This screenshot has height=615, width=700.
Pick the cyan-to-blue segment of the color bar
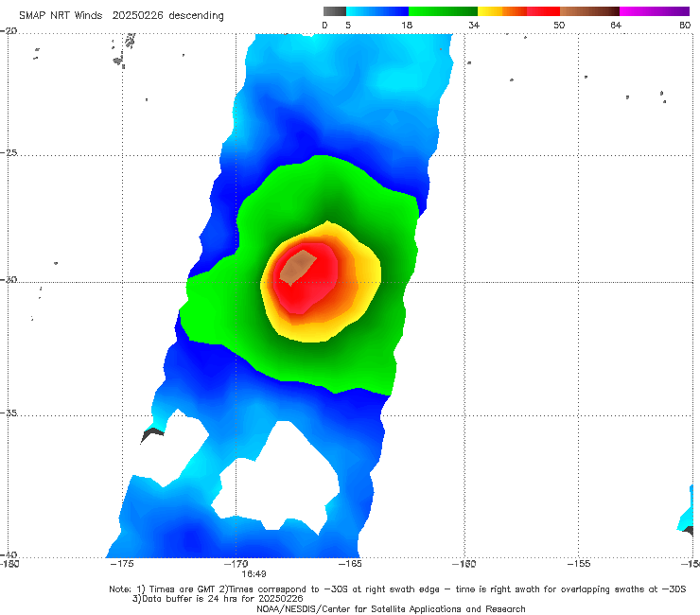click(x=377, y=11)
